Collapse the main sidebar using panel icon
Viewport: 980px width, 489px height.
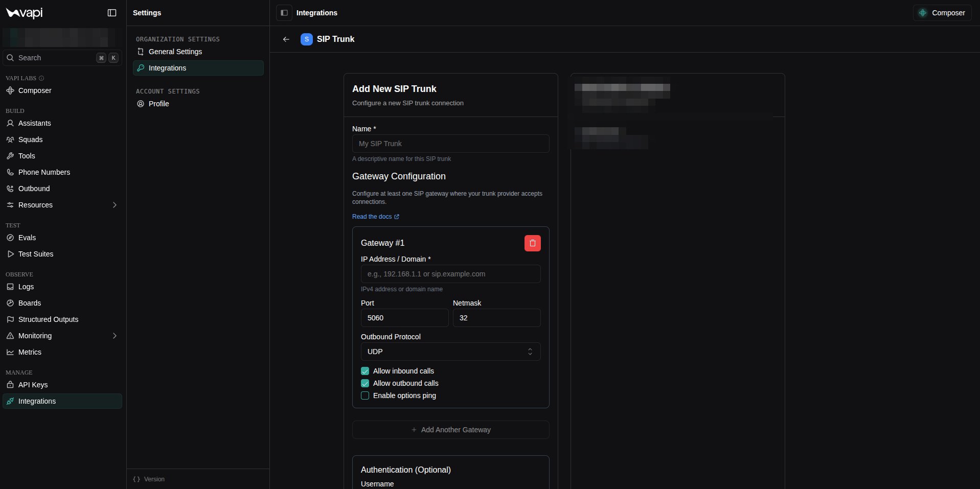pyautogui.click(x=112, y=13)
